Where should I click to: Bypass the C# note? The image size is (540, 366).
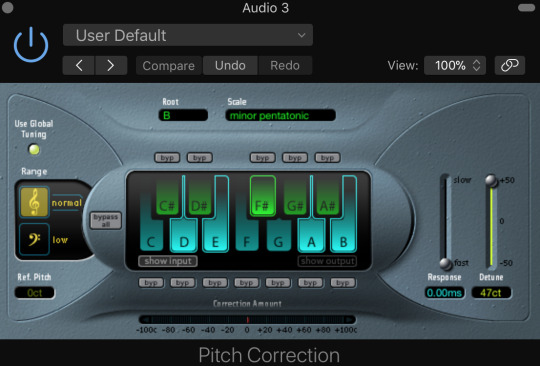pos(167,158)
